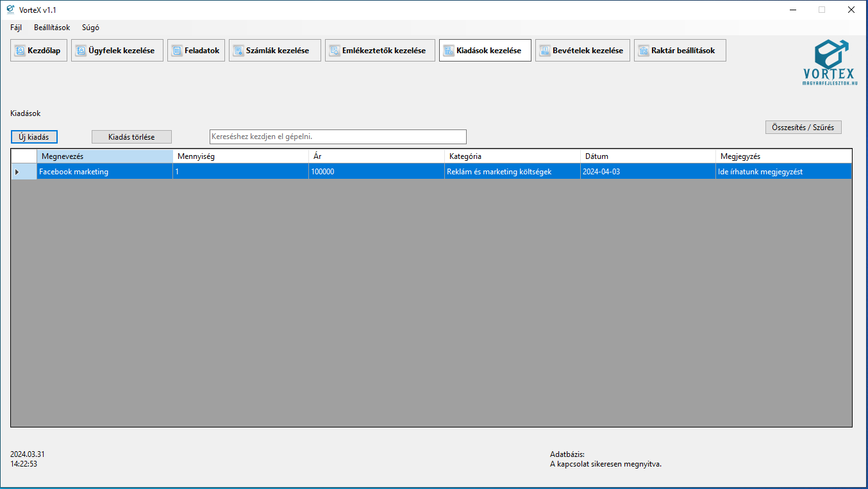
Task: Click the Feladatok tasks icon
Action: tap(177, 51)
